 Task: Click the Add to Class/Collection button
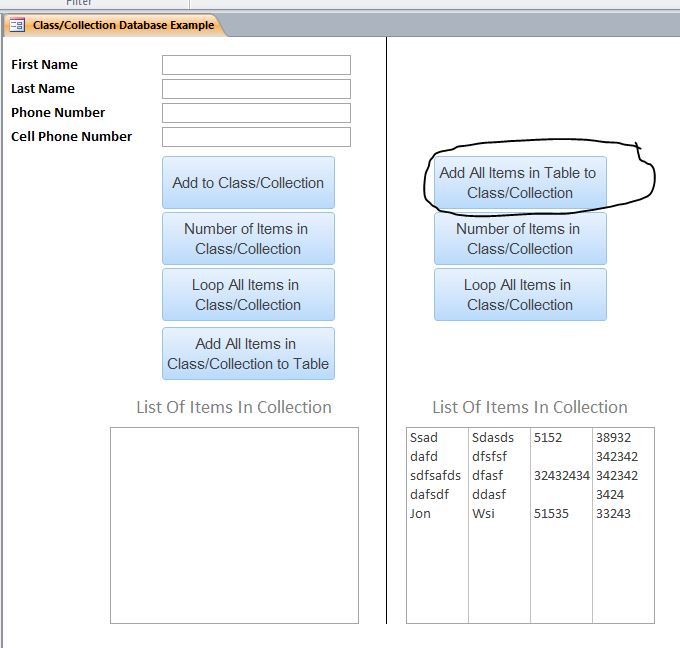click(x=248, y=183)
